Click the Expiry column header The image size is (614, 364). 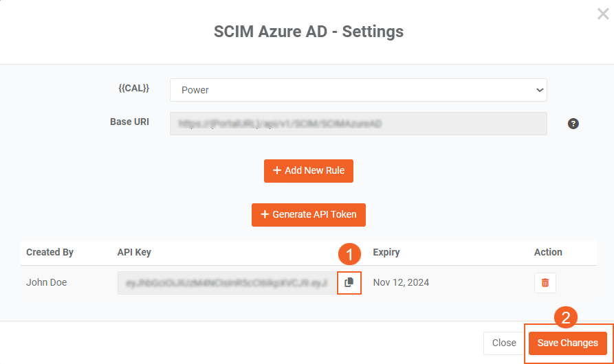(386, 252)
